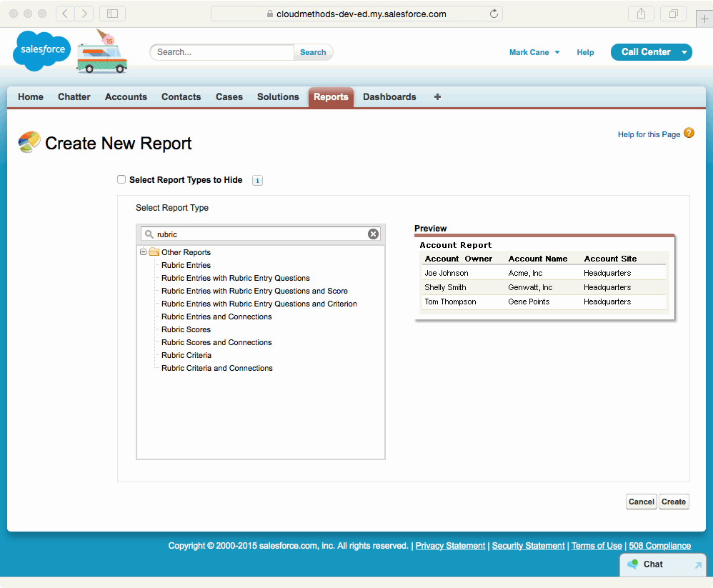Screen dimensions: 713x588
Task: Open the Mark Cane user menu
Action: [534, 52]
